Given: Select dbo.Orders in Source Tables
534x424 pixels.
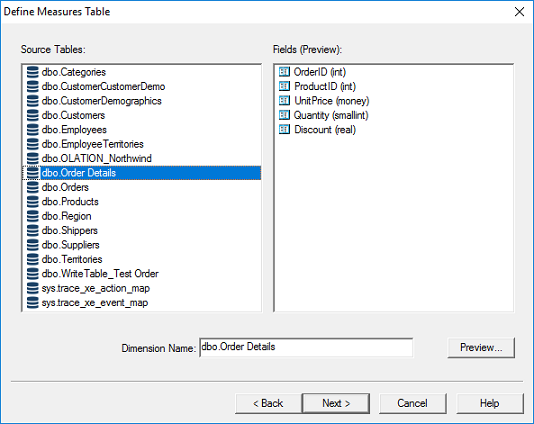Looking at the screenshot, I should click(65, 187).
